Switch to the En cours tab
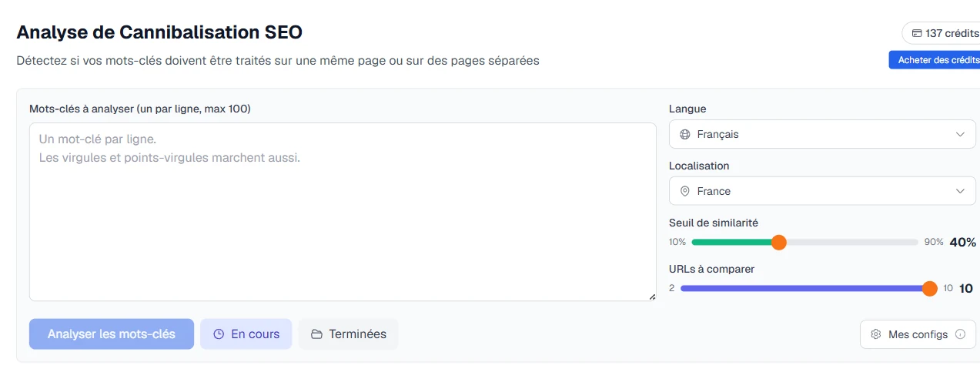The width and height of the screenshot is (980, 379). point(246,334)
